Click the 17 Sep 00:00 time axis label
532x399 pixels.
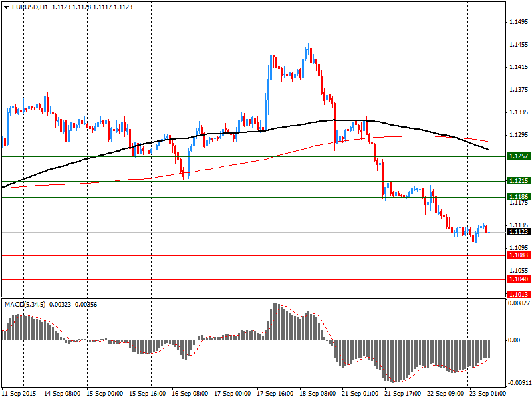click(232, 394)
